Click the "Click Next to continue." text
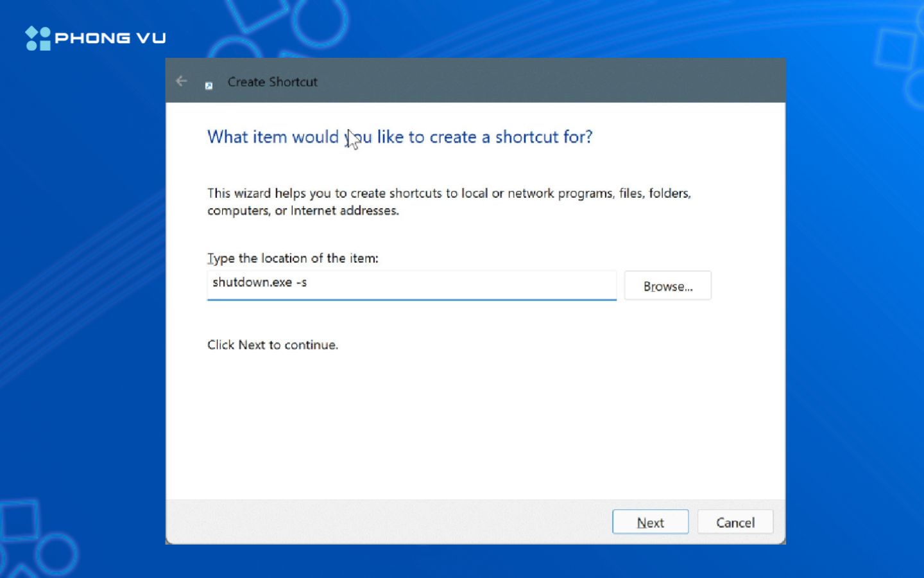924x578 pixels. point(272,345)
